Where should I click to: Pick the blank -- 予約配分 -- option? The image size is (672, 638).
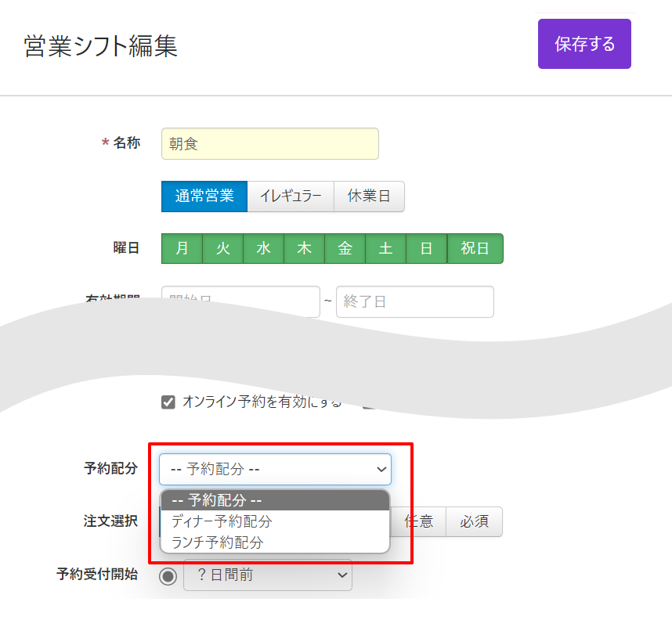(216, 501)
